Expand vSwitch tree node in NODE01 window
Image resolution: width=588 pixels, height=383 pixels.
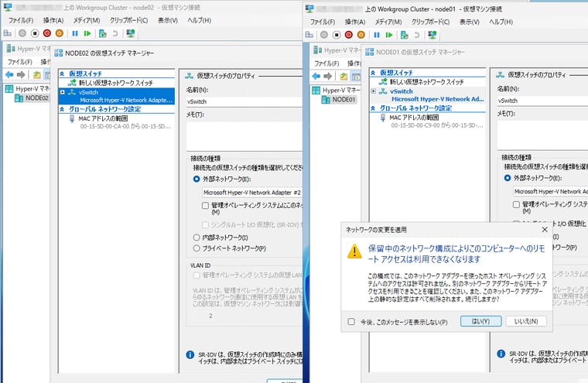pyautogui.click(x=374, y=91)
